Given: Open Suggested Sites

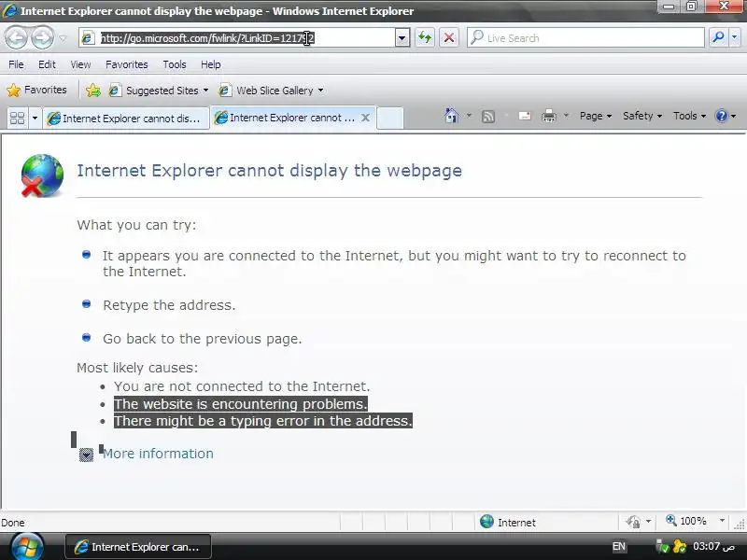Looking at the screenshot, I should [x=158, y=90].
